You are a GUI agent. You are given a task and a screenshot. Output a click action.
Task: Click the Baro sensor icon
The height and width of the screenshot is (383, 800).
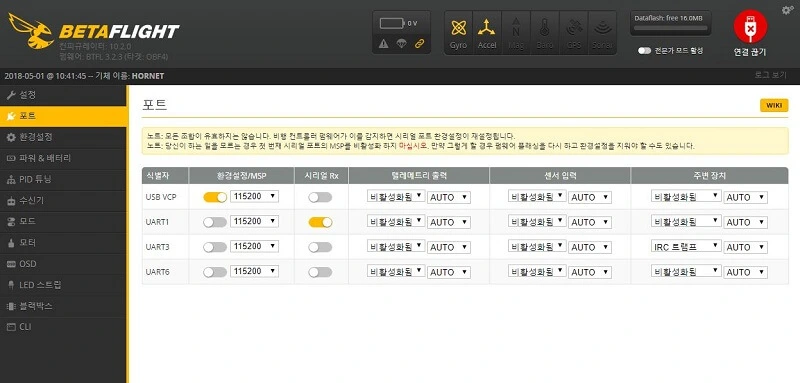tap(544, 32)
